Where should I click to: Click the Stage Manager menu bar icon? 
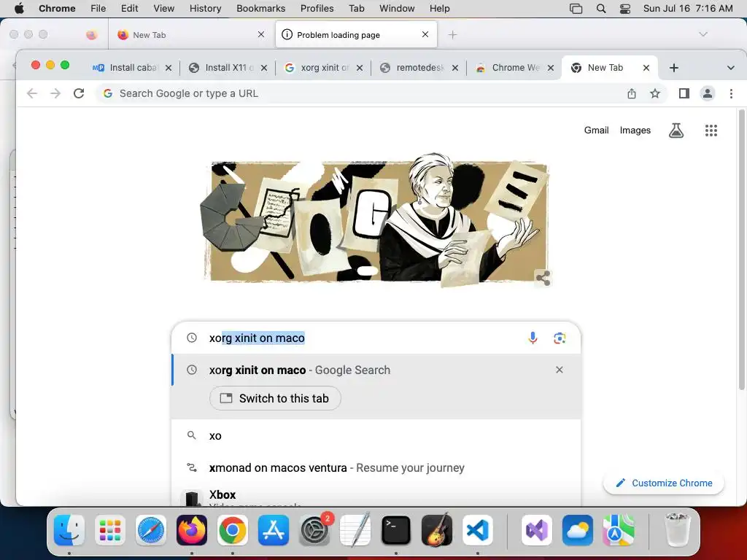pos(576,9)
